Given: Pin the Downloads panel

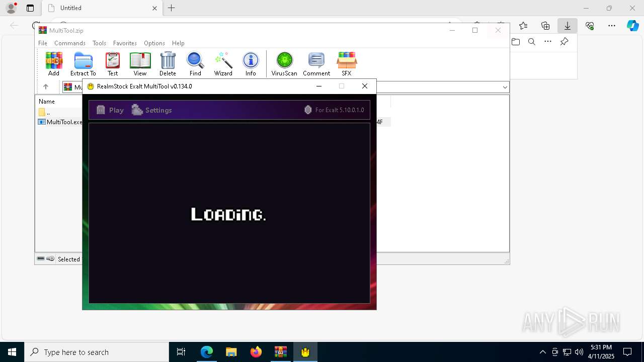Looking at the screenshot, I should pos(564,42).
